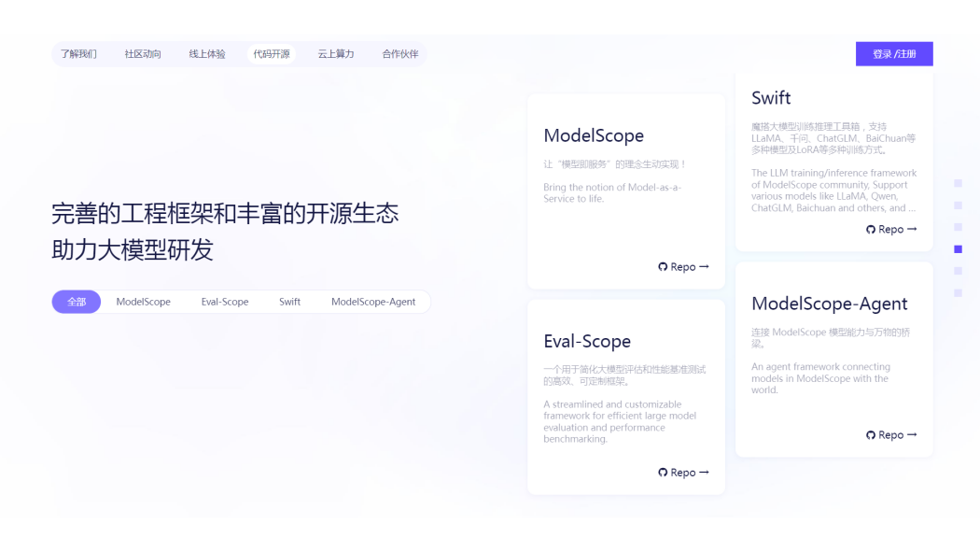Image resolution: width=980 pixels, height=552 pixels.
Task: Click the ModelScope-Agent card title
Action: coord(830,304)
